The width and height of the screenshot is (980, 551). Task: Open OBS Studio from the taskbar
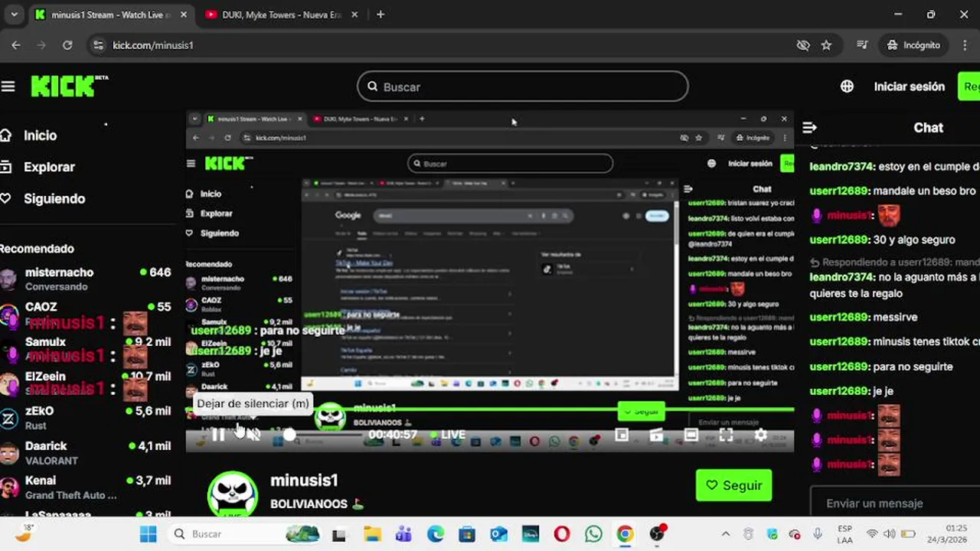click(658, 534)
